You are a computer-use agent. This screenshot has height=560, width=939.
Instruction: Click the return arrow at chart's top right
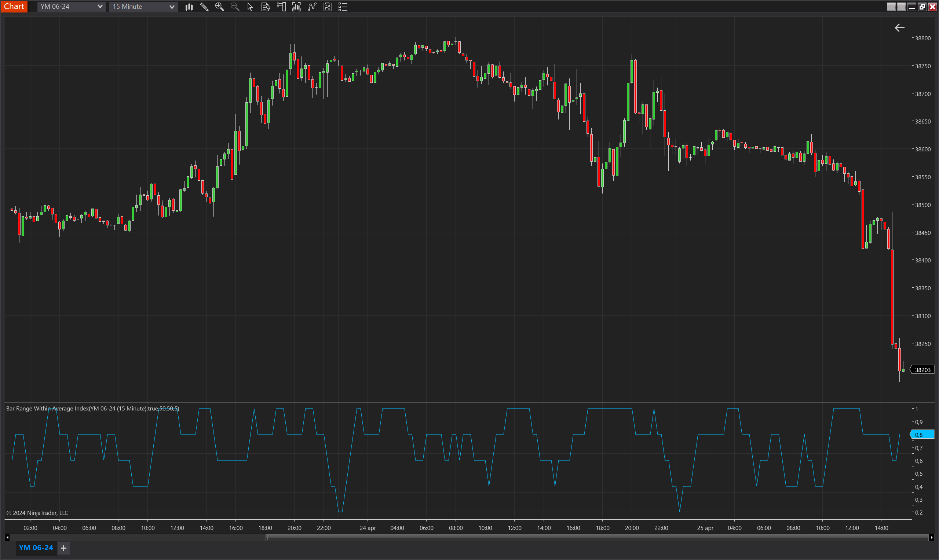tap(899, 27)
